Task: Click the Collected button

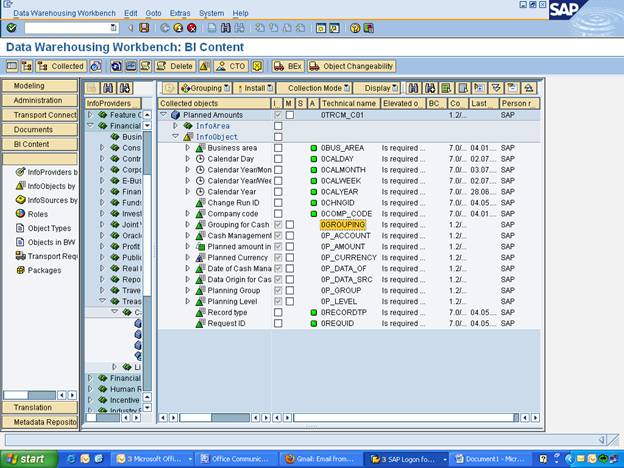Action: pos(61,66)
